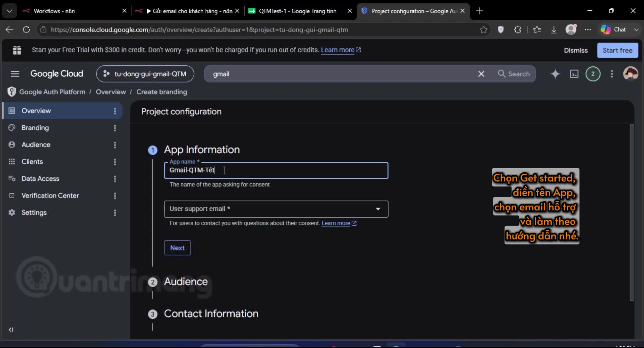
Task: Switch to QTMTest-1 Google Trang tính tab
Action: pyautogui.click(x=300, y=11)
